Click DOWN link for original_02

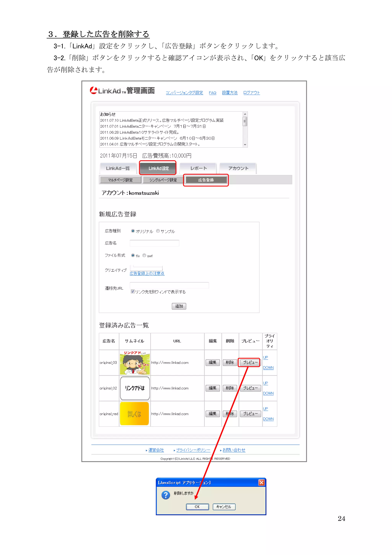(x=268, y=393)
